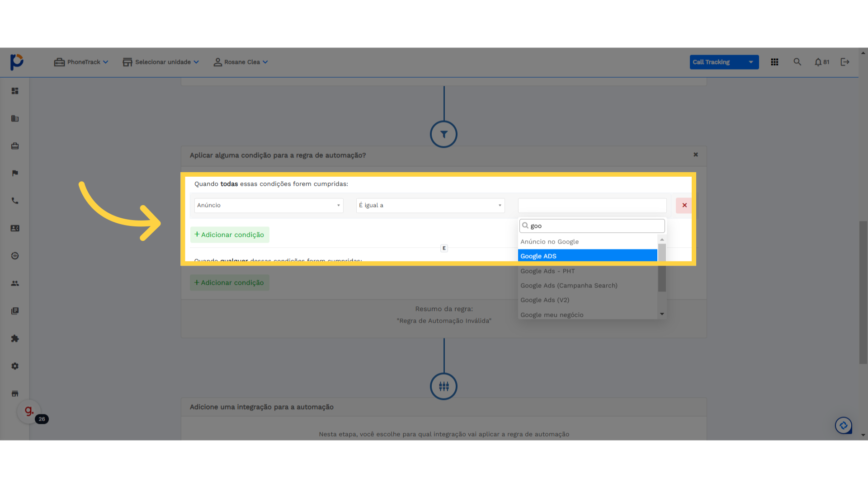This screenshot has width=868, height=488.
Task: Remove the condition with red X button
Action: [684, 205]
